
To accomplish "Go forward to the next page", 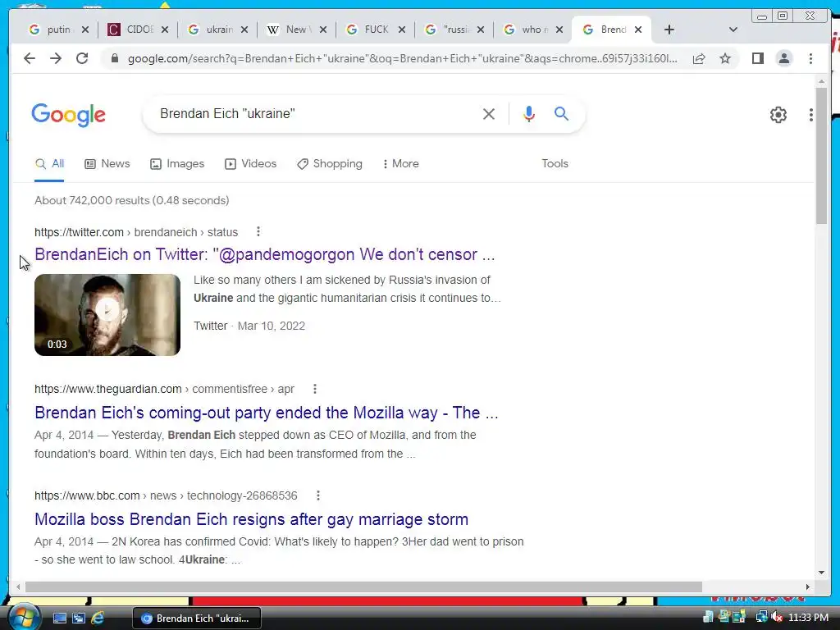I will click(x=56, y=58).
